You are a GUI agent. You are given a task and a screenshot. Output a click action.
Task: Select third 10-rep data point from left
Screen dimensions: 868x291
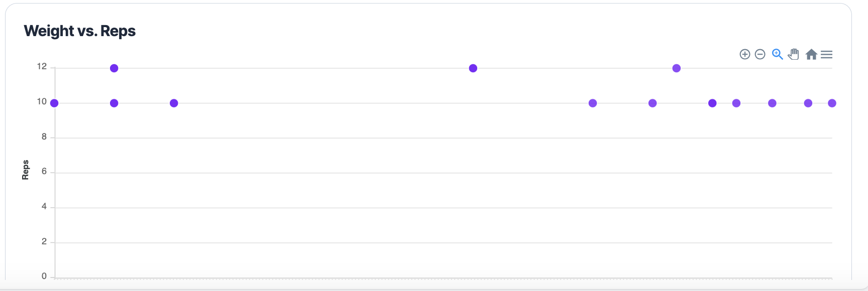pyautogui.click(x=174, y=103)
